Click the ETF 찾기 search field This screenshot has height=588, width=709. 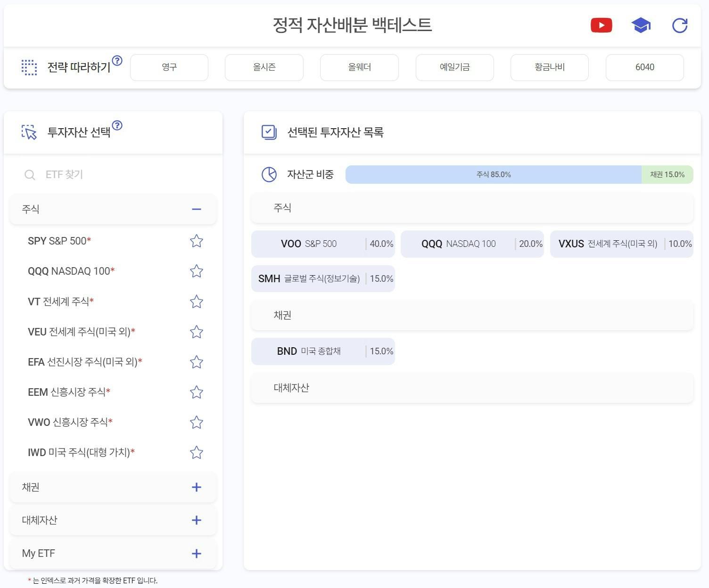(113, 175)
